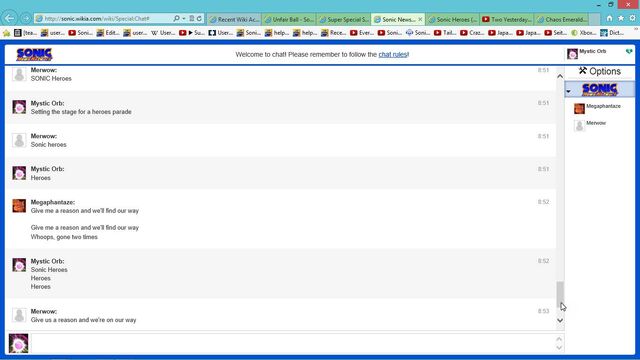Image resolution: width=640 pixels, height=360 pixels.
Task: Click the search magnifier in the address bar
Action: click(176, 18)
